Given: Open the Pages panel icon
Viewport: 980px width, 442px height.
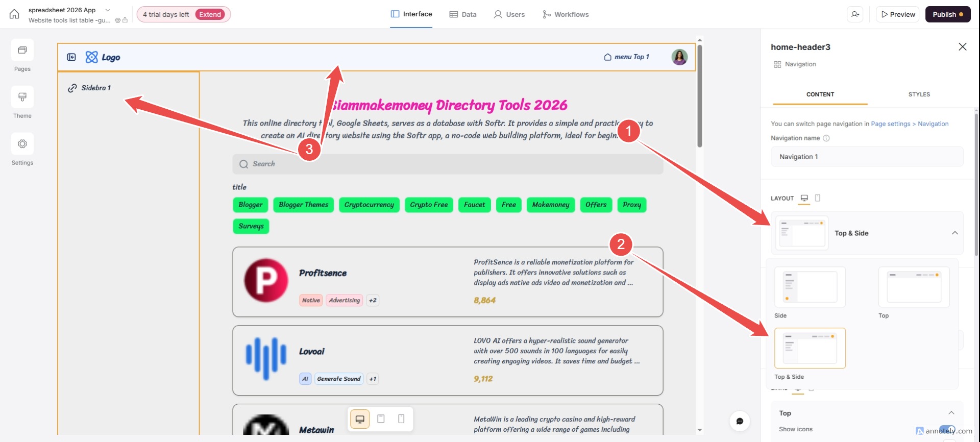Looking at the screenshot, I should (22, 51).
